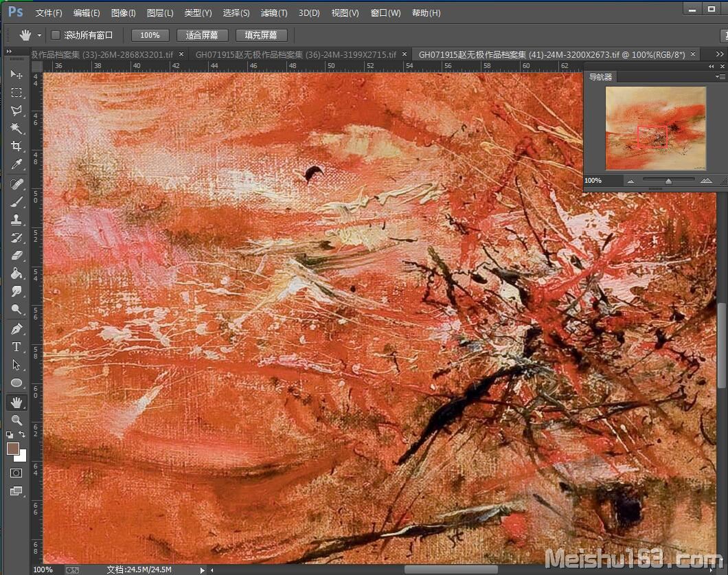
Task: Select the Zoom tool in toolbox
Action: [x=16, y=420]
